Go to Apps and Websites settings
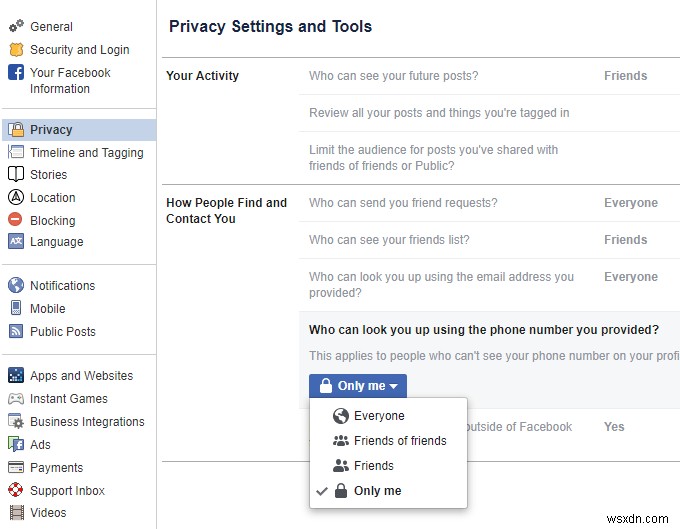Image resolution: width=680 pixels, height=529 pixels. [x=79, y=376]
